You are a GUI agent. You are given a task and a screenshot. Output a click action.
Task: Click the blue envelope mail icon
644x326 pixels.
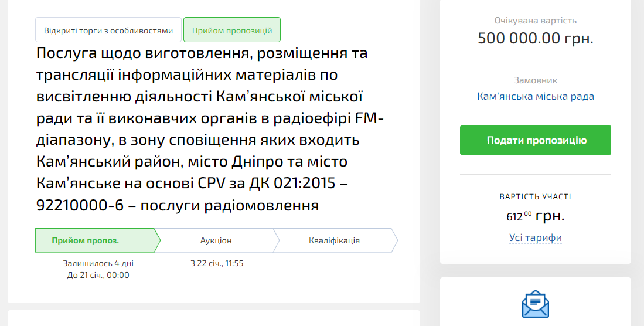(535, 305)
